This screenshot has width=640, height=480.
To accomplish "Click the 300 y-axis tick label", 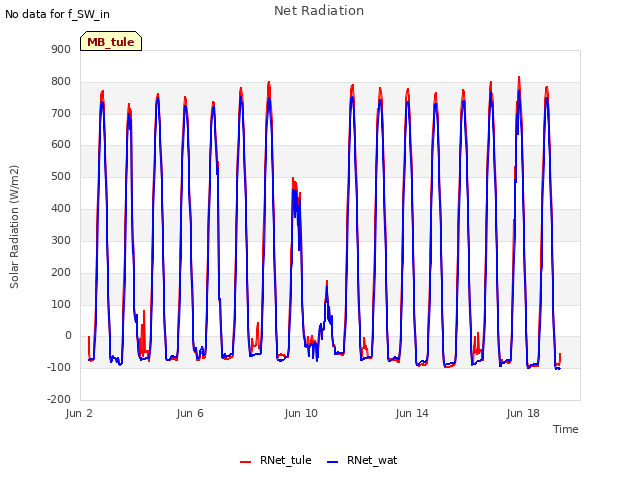I will (61, 240).
